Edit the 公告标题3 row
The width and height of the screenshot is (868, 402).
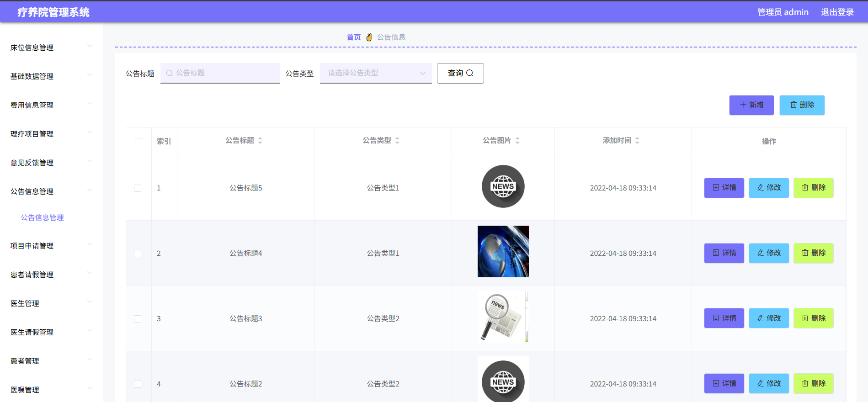coord(769,318)
